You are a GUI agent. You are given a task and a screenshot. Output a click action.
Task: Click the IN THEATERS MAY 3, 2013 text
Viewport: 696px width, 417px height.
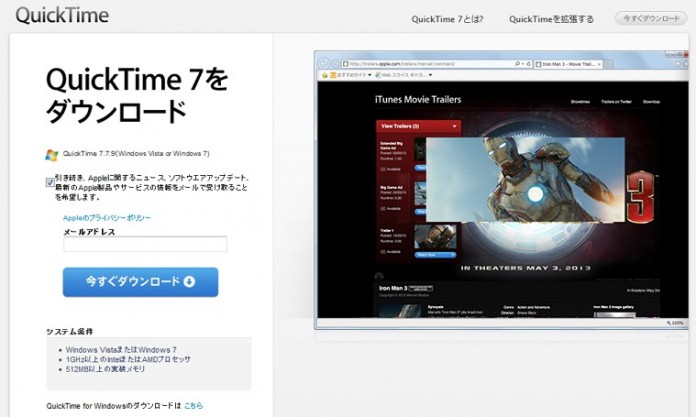pos(526,268)
